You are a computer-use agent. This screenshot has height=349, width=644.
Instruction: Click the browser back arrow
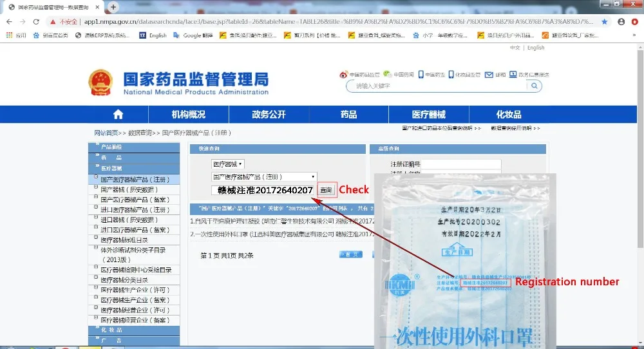click(x=10, y=22)
